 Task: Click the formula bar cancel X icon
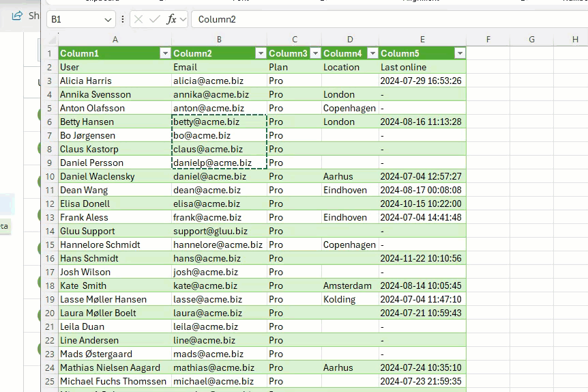138,19
